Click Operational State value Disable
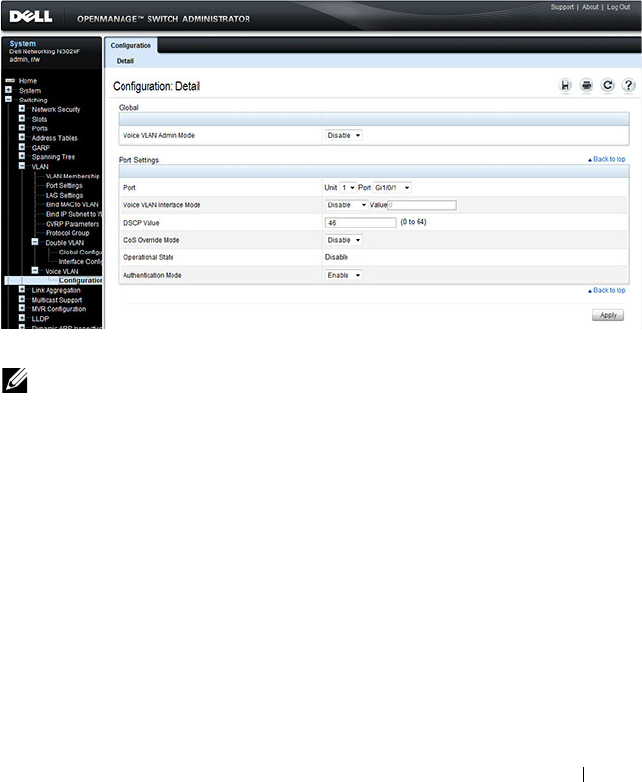 click(336, 257)
